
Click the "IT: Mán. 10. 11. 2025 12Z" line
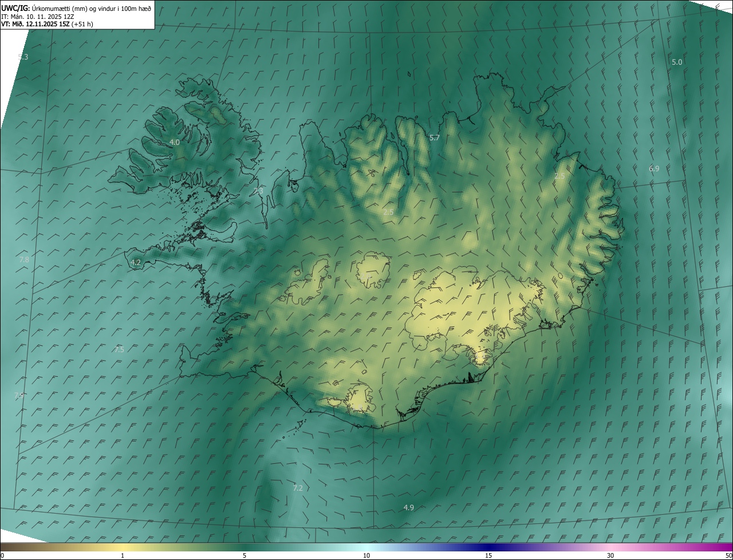(38, 16)
